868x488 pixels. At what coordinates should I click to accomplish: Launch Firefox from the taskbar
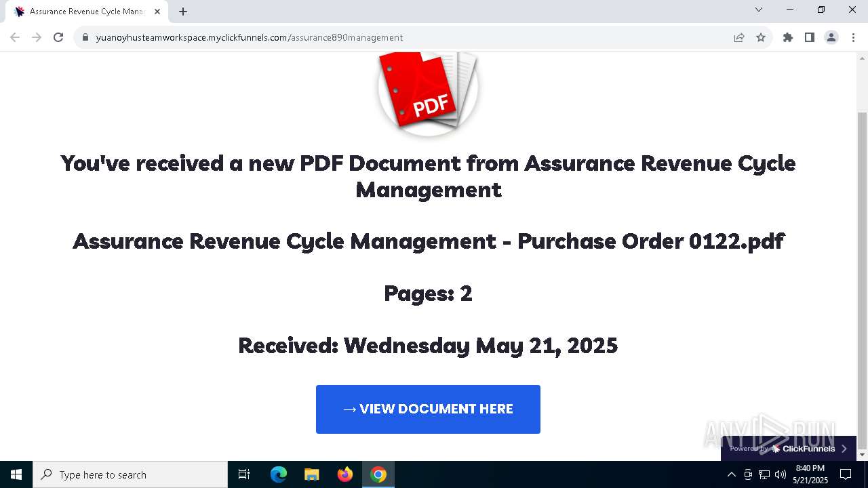345,474
